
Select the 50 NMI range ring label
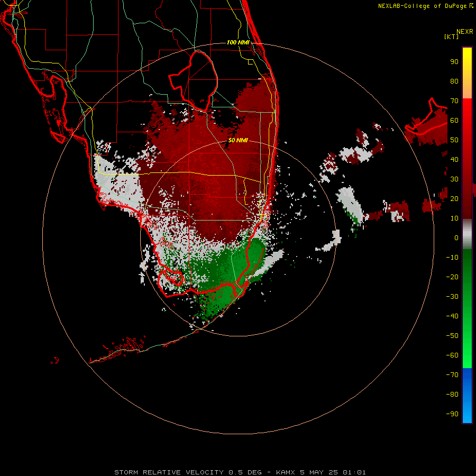[x=238, y=140]
